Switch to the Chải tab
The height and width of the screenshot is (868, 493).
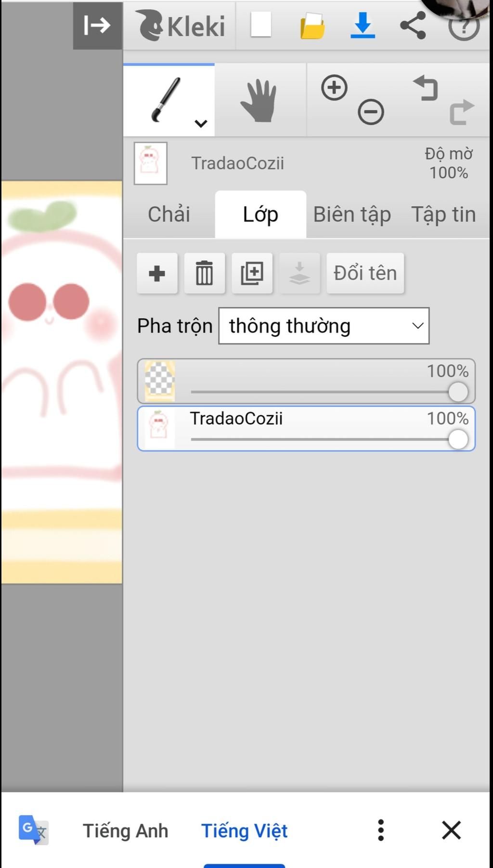[169, 214]
